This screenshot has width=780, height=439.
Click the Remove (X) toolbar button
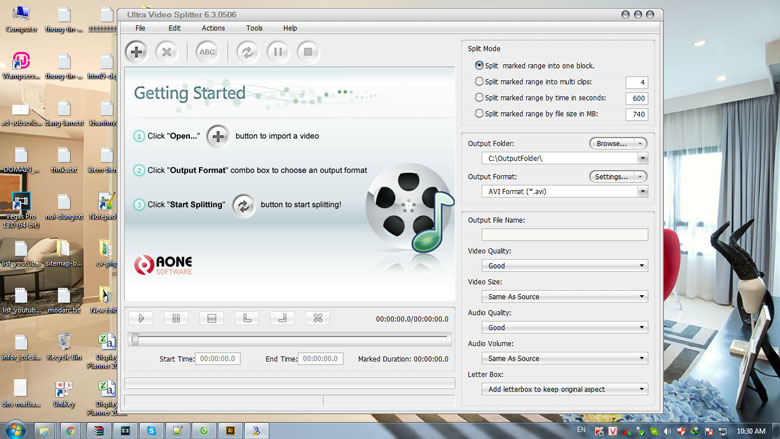[167, 52]
